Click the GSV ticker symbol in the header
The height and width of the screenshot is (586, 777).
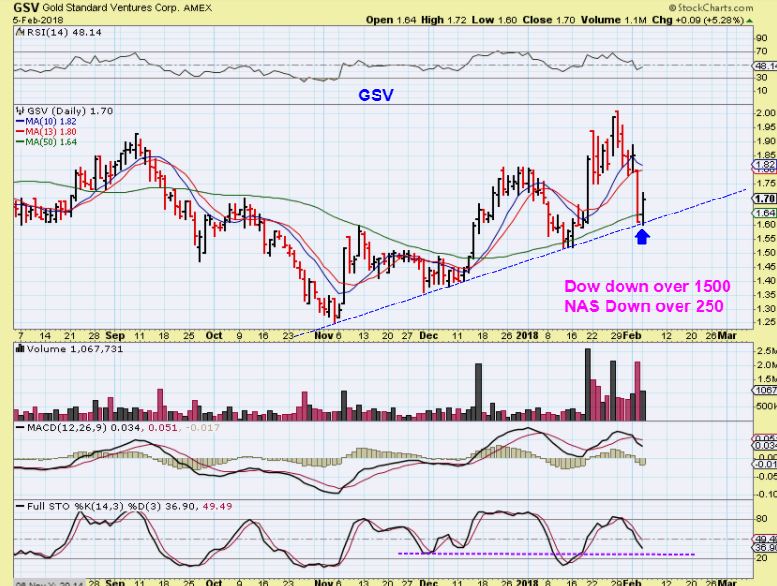pyautogui.click(x=27, y=7)
